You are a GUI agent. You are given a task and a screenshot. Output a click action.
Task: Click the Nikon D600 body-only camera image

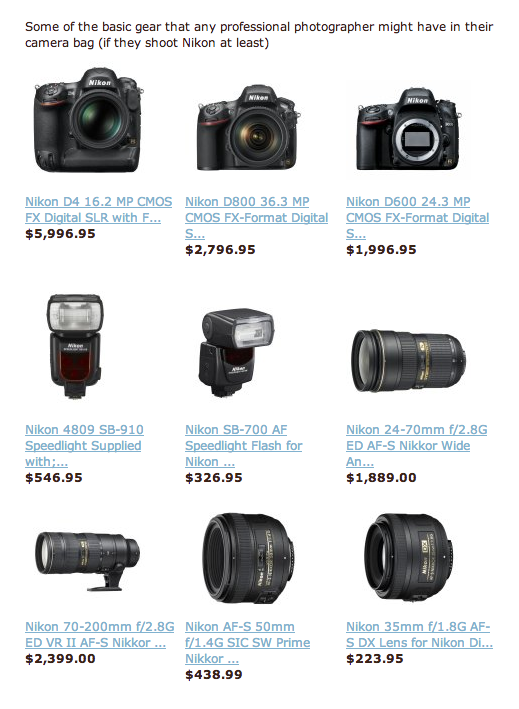[x=409, y=129]
